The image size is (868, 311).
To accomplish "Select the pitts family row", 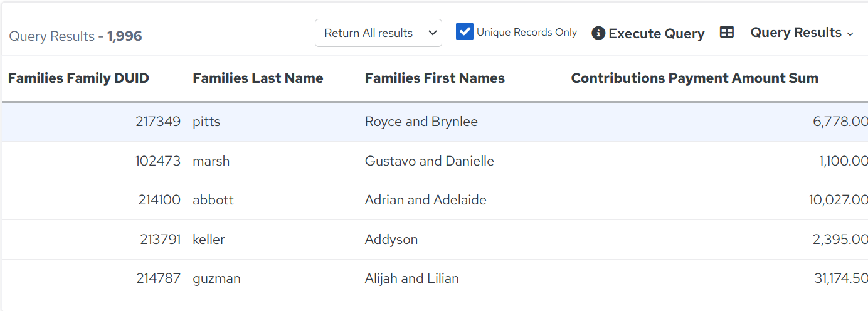I will point(434,122).
